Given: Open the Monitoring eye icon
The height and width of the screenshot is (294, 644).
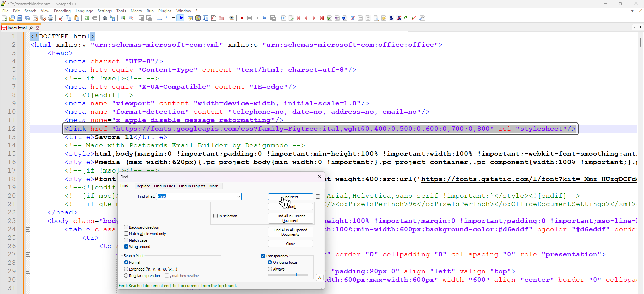Looking at the screenshot, I should tap(232, 18).
